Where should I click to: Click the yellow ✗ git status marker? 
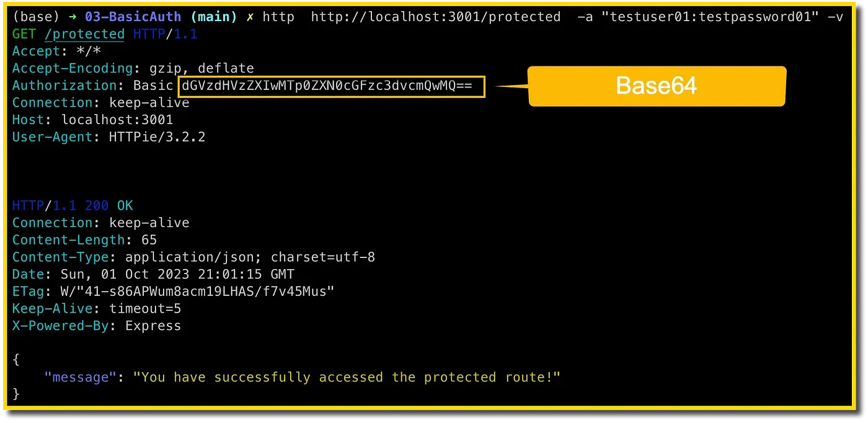click(250, 17)
